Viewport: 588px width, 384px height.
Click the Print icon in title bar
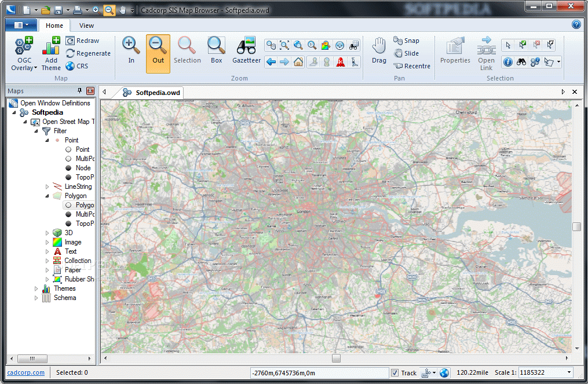click(x=77, y=10)
